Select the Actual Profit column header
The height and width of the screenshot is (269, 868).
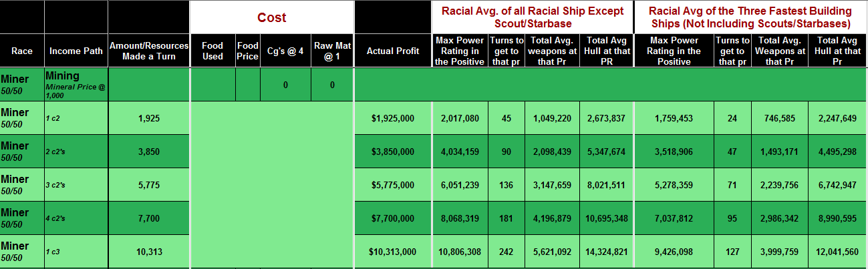tap(393, 51)
